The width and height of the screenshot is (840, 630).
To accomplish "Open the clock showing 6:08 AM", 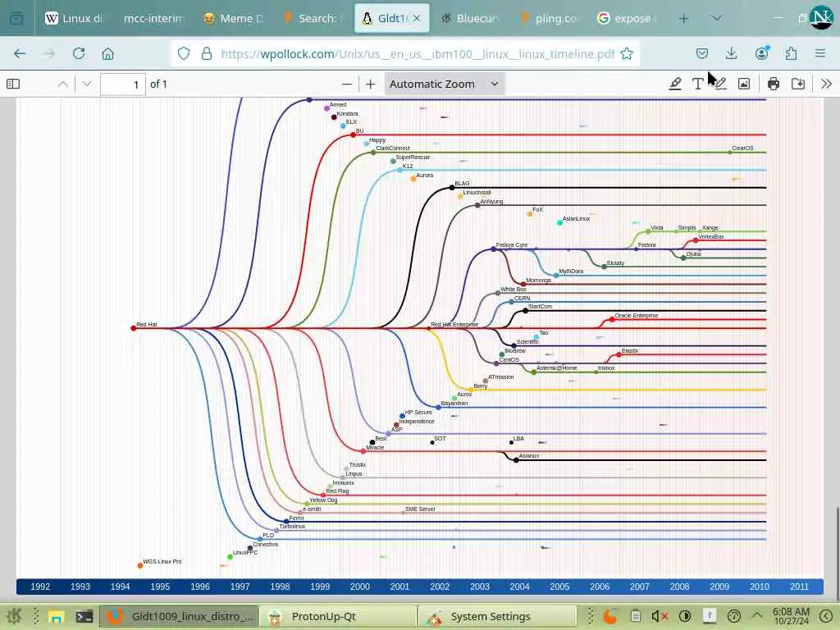I will tap(791, 616).
